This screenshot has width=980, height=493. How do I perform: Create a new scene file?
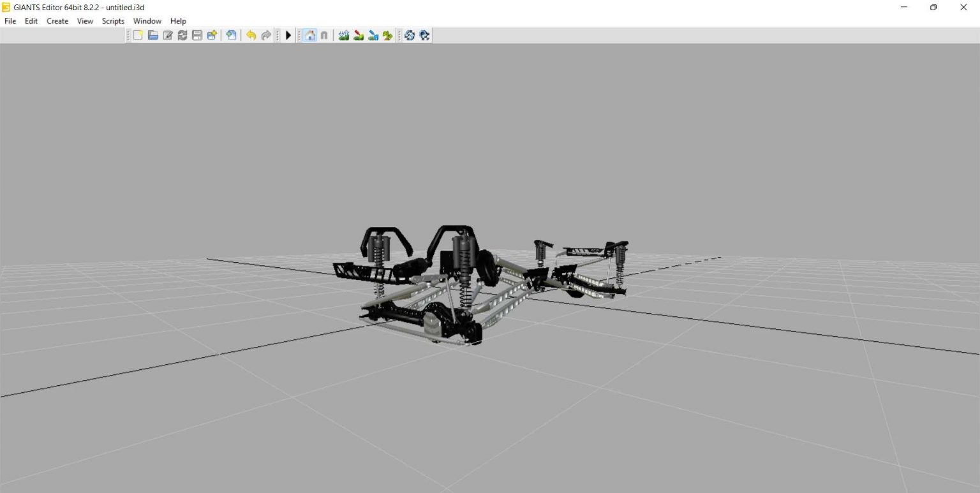(x=138, y=35)
